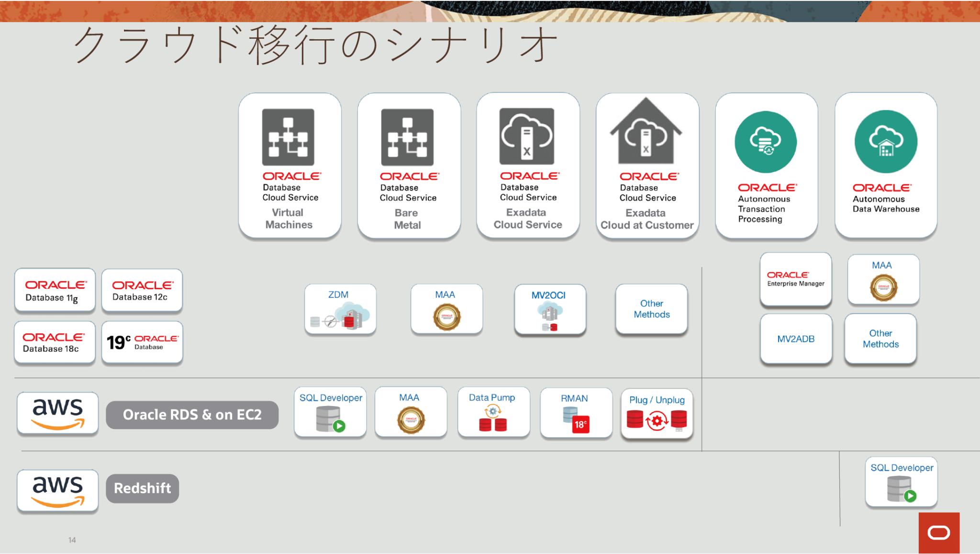Screen dimensions: 980x554
Task: Click the page number 14
Action: click(72, 540)
